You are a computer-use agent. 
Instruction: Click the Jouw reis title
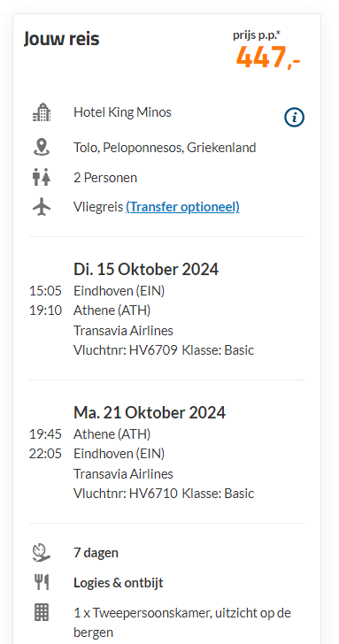(x=62, y=39)
